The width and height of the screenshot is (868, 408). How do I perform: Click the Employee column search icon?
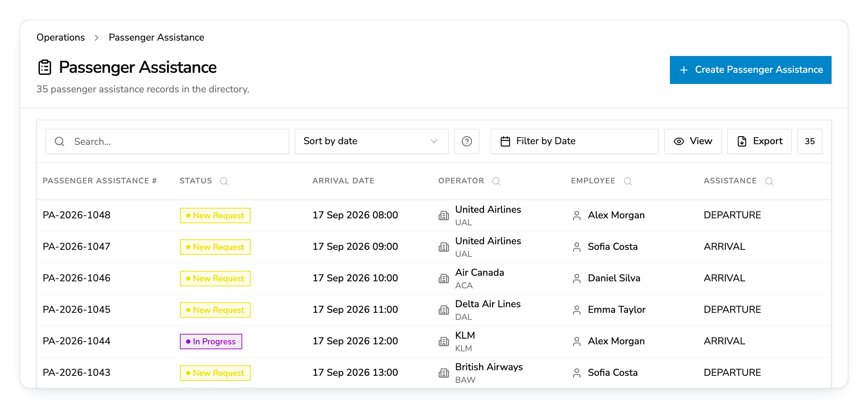click(628, 181)
